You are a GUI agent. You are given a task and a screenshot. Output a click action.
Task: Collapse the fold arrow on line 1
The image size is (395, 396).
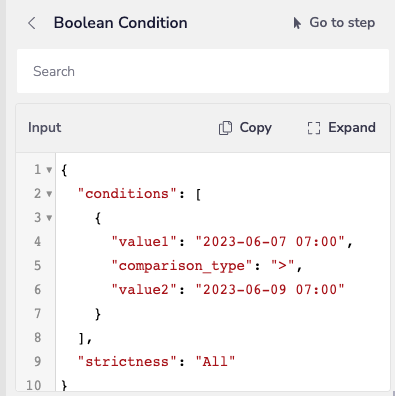point(49,170)
